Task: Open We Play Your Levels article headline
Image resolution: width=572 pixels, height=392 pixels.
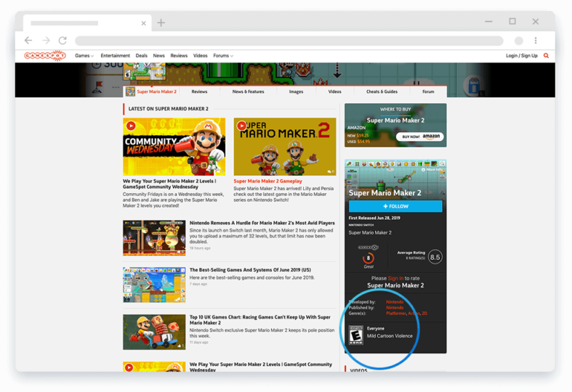Action: [x=169, y=184]
